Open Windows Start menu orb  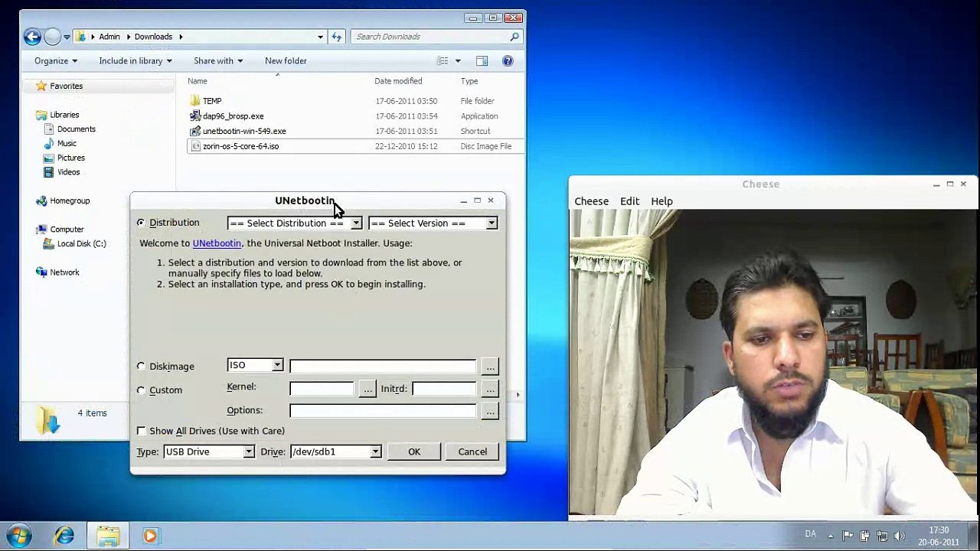20,536
